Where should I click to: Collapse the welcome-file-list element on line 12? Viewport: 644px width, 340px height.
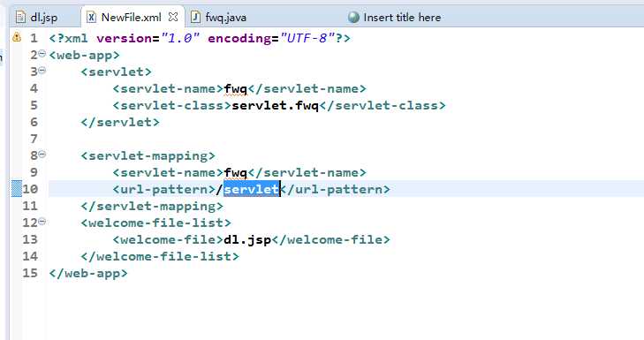(42, 222)
